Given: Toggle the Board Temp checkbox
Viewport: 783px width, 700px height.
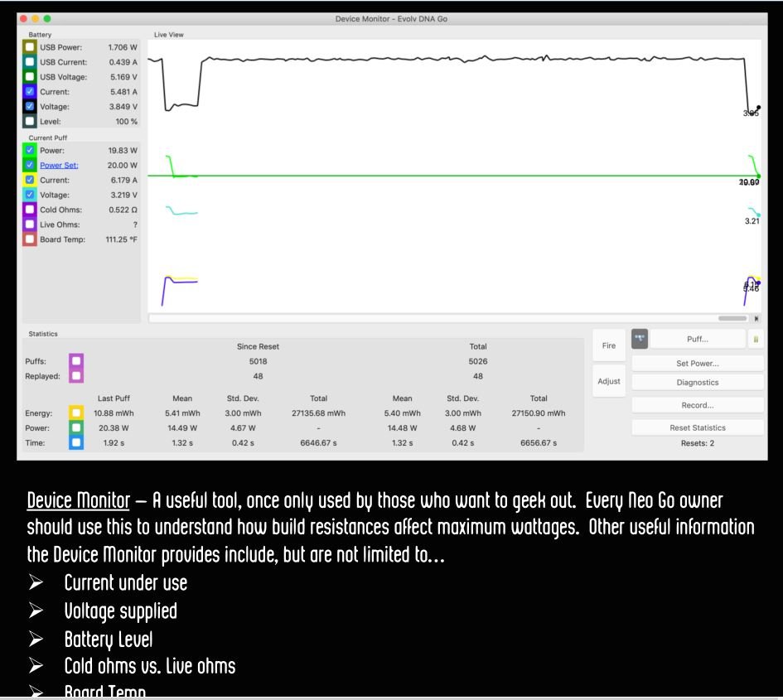Looking at the screenshot, I should pyautogui.click(x=30, y=239).
